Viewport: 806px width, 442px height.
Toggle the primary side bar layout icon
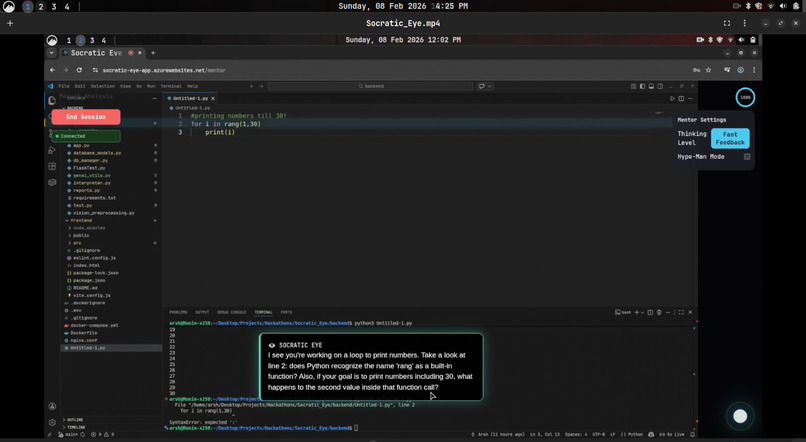pos(643,86)
